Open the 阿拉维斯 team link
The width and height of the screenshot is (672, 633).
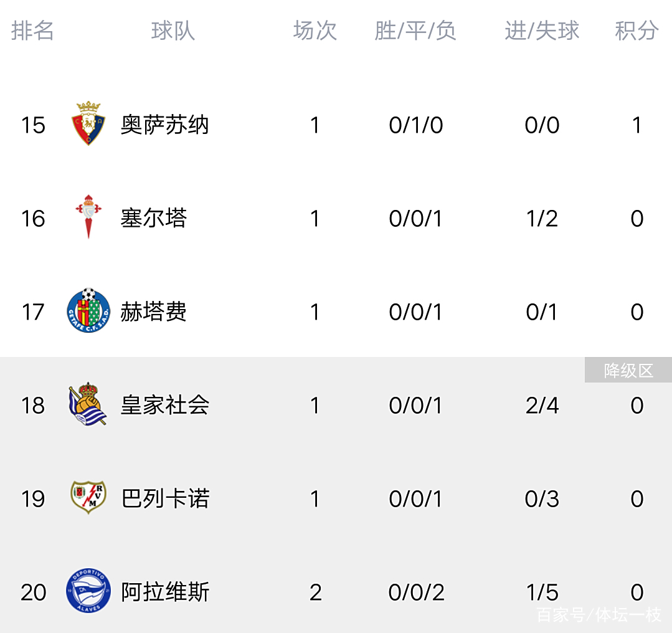pos(165,593)
